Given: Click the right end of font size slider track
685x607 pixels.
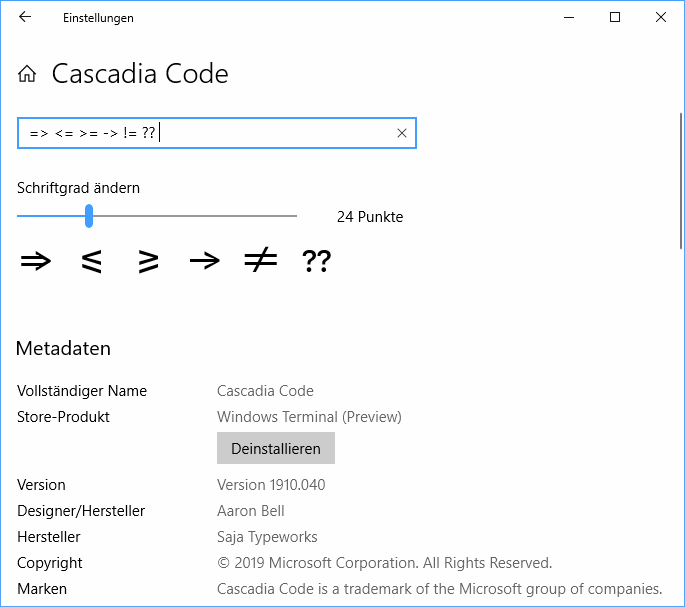Looking at the screenshot, I should [x=294, y=216].
